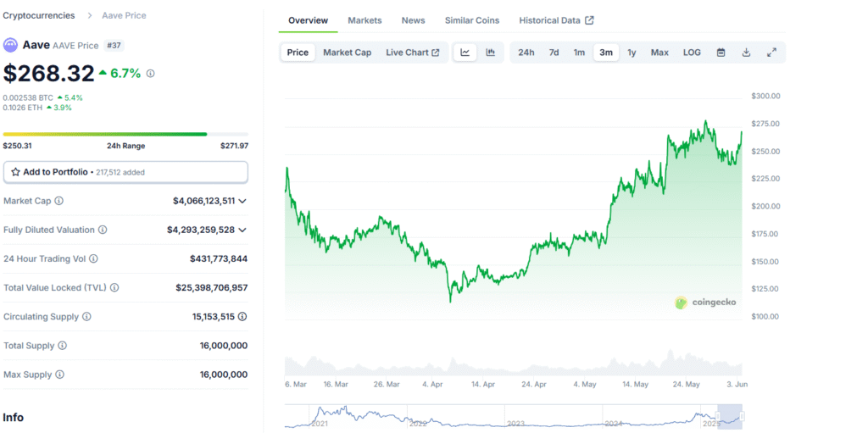Image resolution: width=868 pixels, height=433 pixels.
Task: Select the 1y time range
Action: 632,53
